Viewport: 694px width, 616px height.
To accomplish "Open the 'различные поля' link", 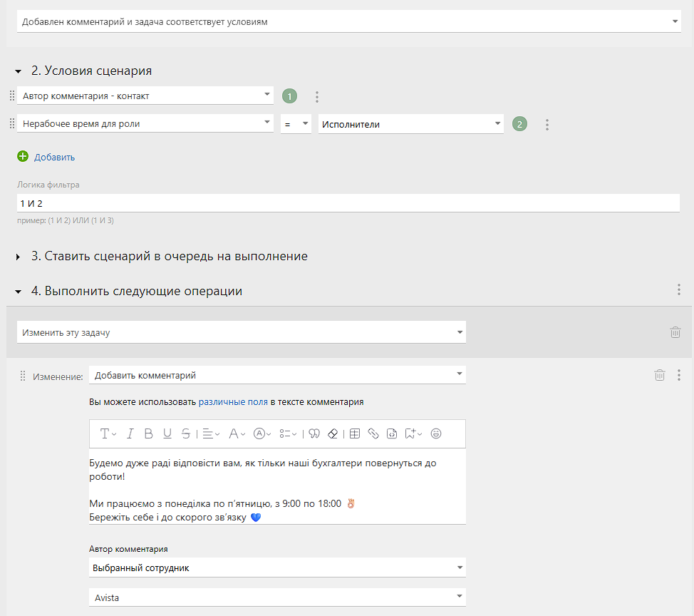I will pos(233,401).
